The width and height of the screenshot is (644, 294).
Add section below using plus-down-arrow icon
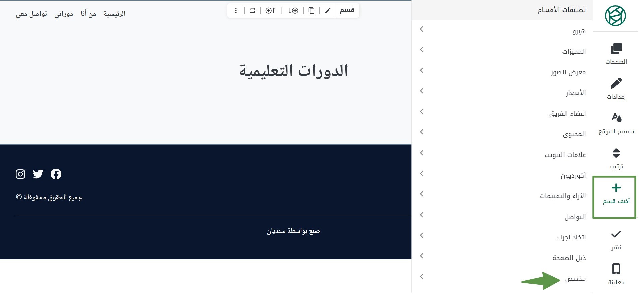[293, 11]
